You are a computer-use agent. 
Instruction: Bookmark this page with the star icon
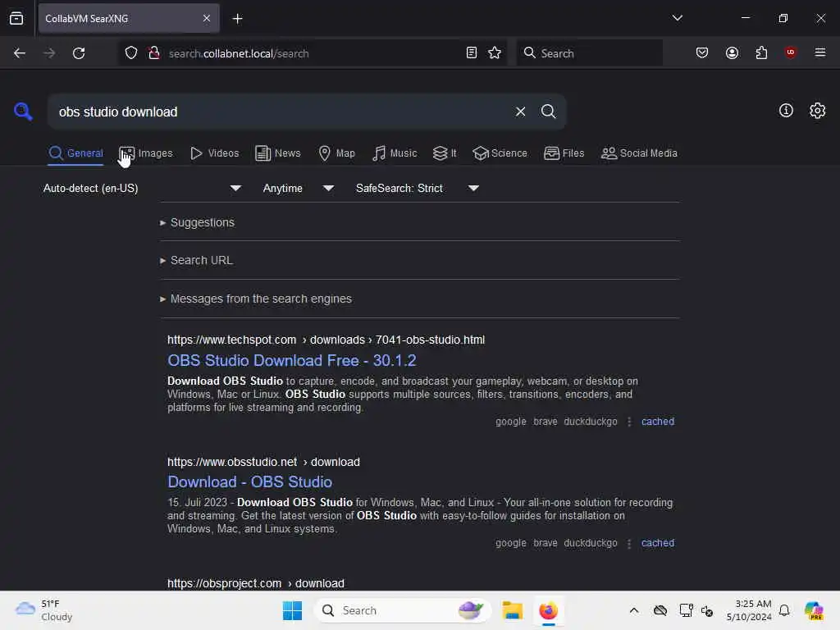[495, 53]
